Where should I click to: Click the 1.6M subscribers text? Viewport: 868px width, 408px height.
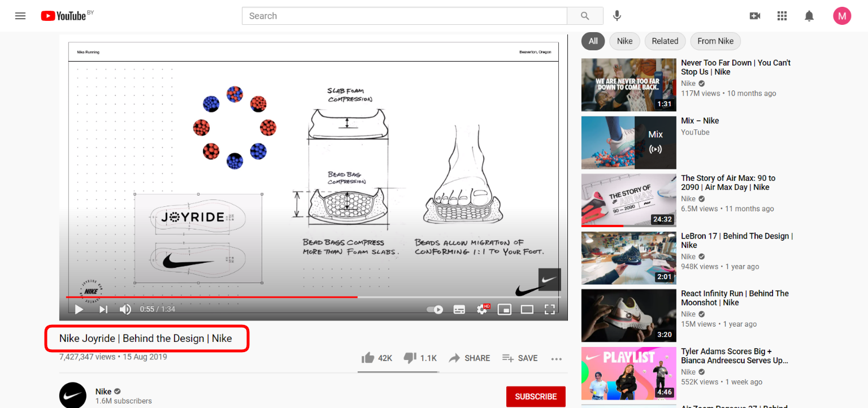pyautogui.click(x=124, y=401)
